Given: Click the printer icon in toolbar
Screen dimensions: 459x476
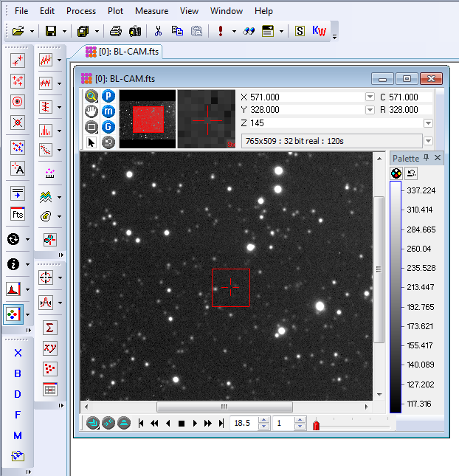Looking at the screenshot, I should (116, 31).
